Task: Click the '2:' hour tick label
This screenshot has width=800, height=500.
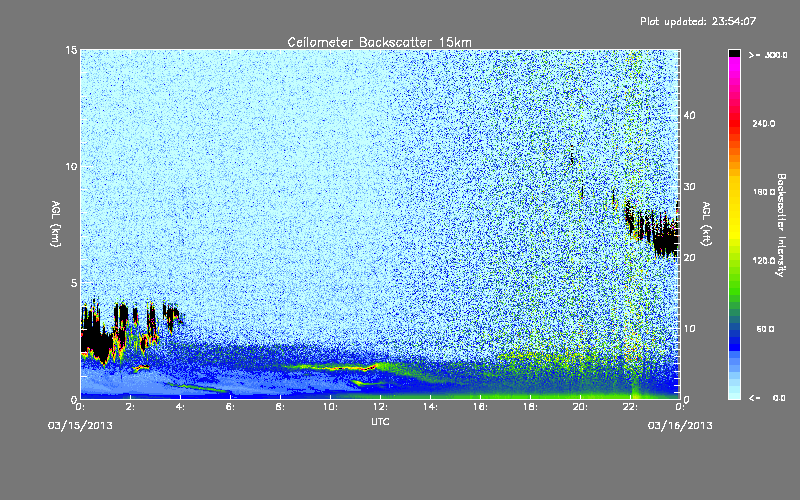Action: click(130, 407)
